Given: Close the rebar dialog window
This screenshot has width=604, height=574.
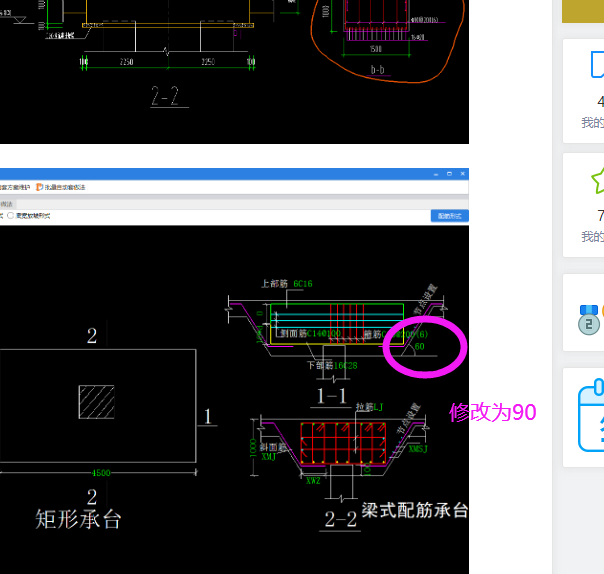Looking at the screenshot, I should pos(463,174).
